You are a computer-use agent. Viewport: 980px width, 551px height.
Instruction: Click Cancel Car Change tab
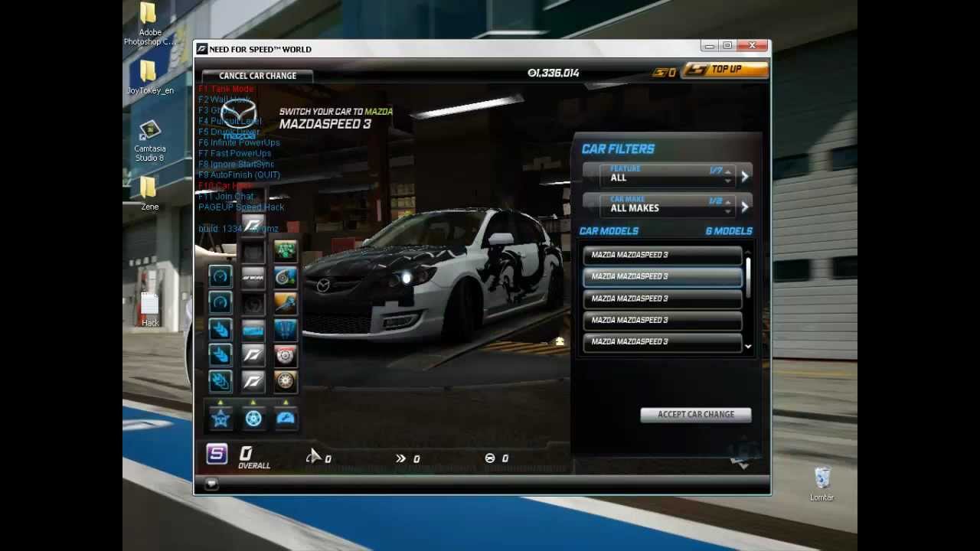click(258, 76)
